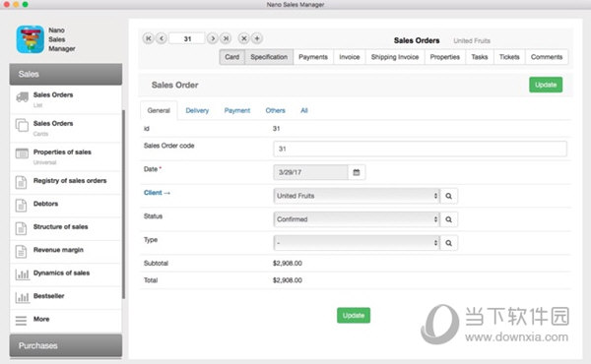This screenshot has height=364, width=591.
Task: Select the Others sub-tab
Action: 275,110
